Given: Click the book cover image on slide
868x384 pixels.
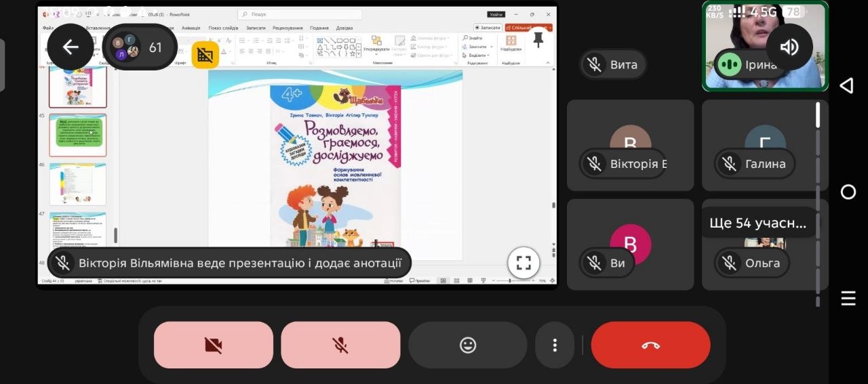Looking at the screenshot, I should click(336, 166).
